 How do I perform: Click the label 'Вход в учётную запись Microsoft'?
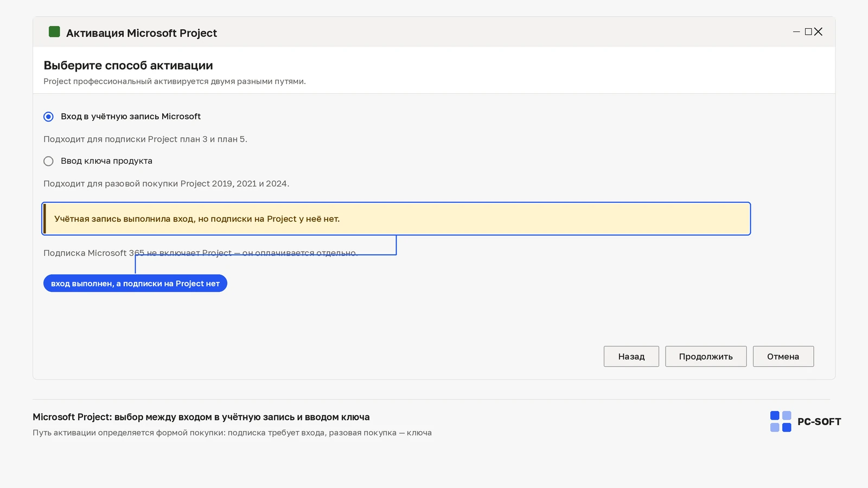[x=131, y=117]
